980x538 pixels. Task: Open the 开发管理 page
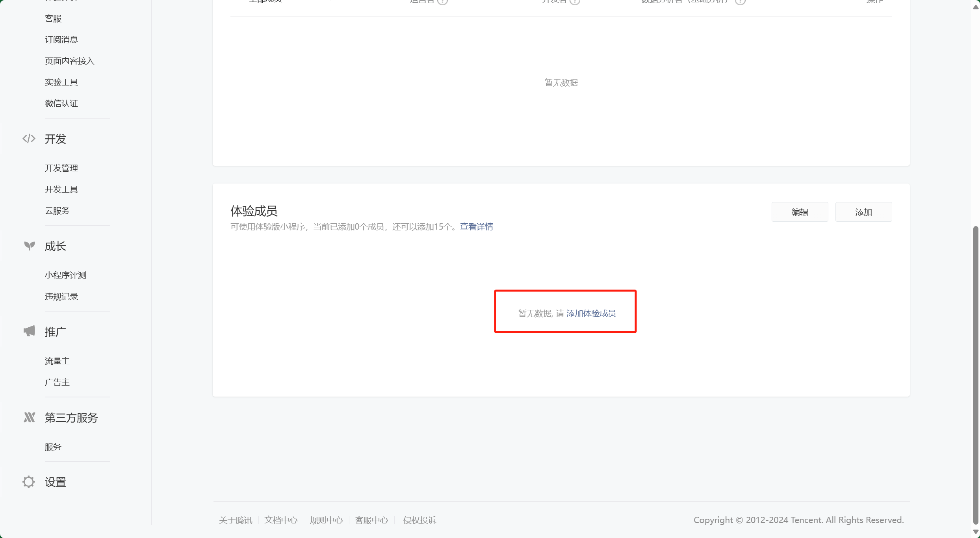61,168
